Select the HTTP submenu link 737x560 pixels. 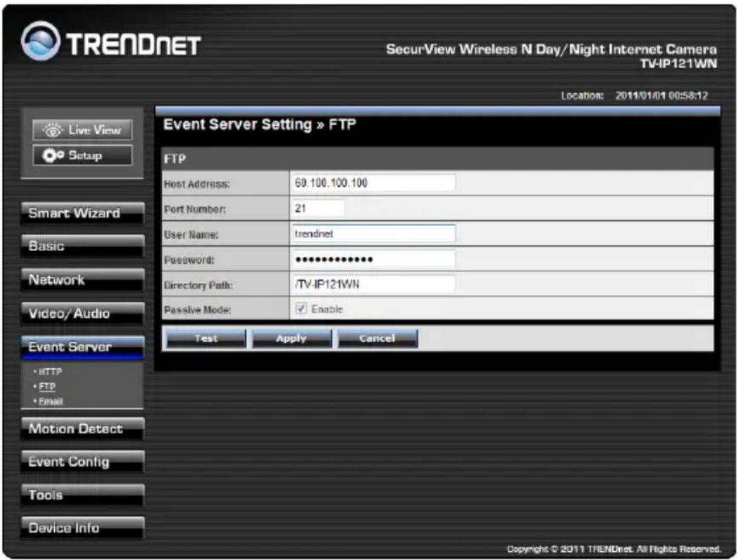[50, 371]
